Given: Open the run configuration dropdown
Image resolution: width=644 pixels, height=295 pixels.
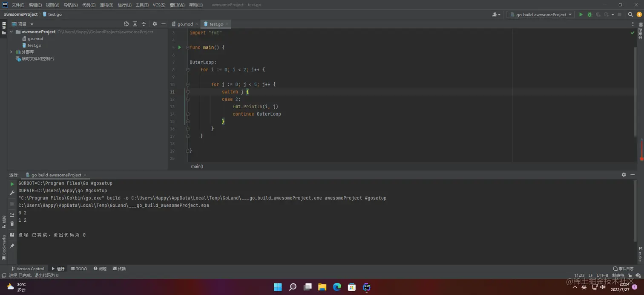Looking at the screenshot, I should coord(540,14).
